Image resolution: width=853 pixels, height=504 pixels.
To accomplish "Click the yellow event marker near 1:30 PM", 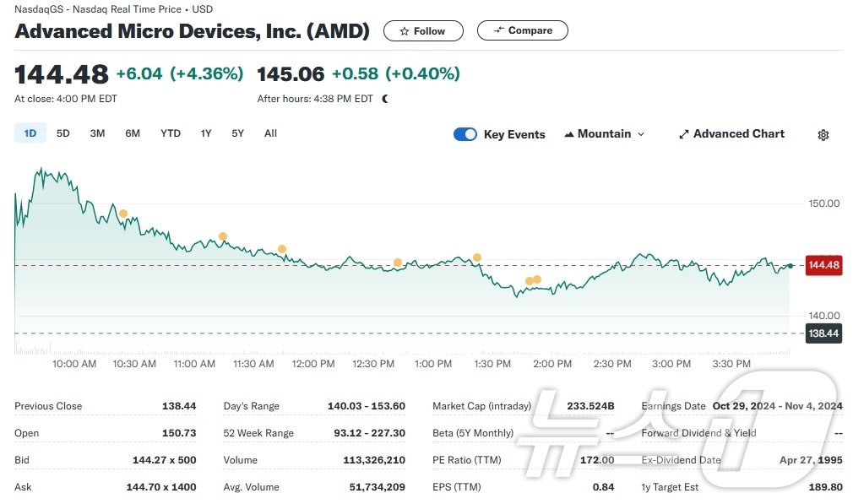I will coord(477,257).
